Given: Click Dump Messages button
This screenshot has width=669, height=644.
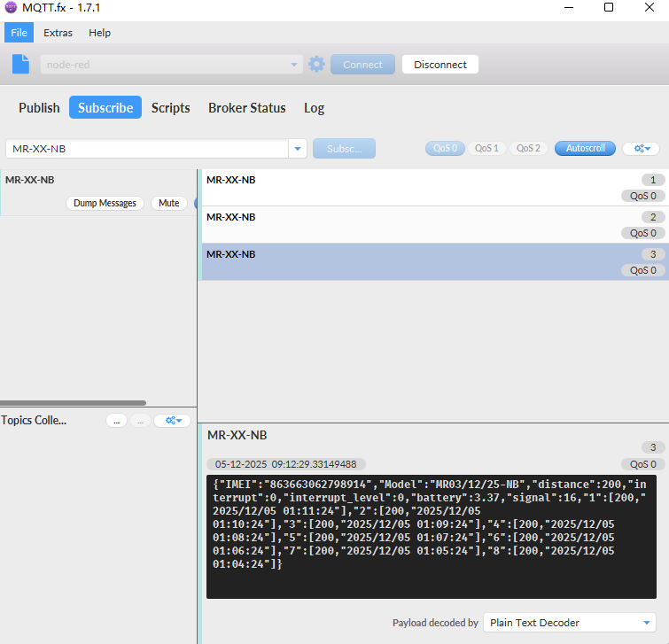Looking at the screenshot, I should (105, 203).
